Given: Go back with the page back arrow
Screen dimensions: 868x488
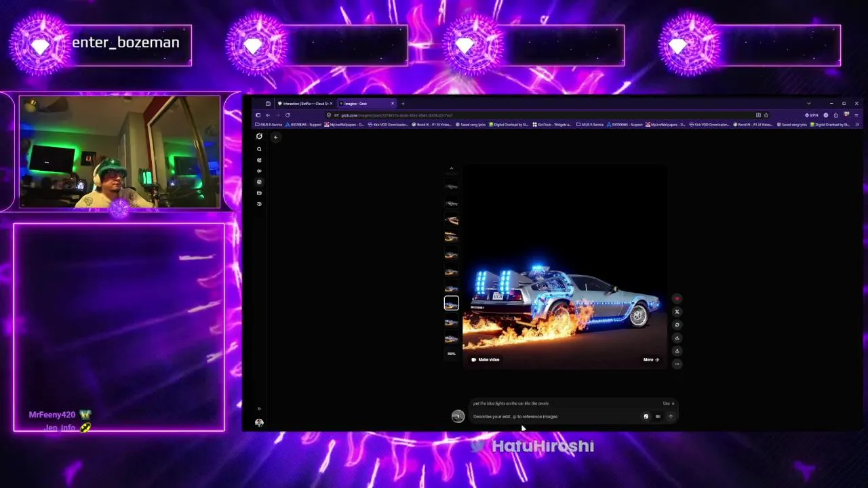Looking at the screenshot, I should click(275, 137).
